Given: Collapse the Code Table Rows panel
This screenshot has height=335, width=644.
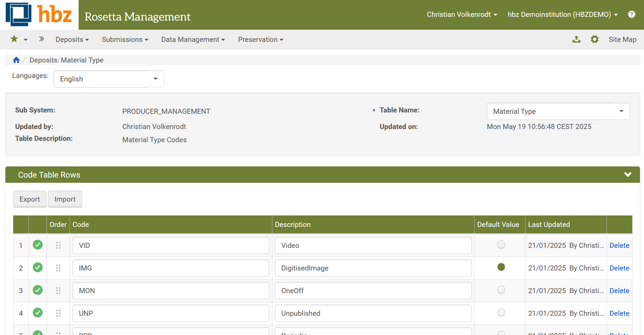Looking at the screenshot, I should coord(627,174).
